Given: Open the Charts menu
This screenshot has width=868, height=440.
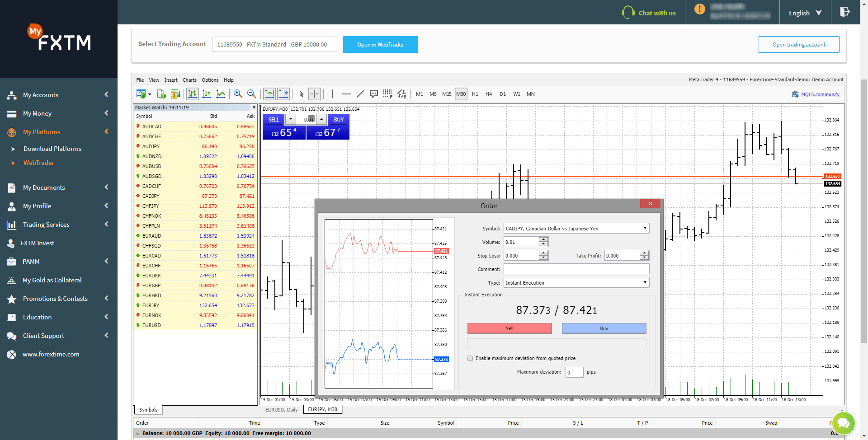Looking at the screenshot, I should pos(189,80).
